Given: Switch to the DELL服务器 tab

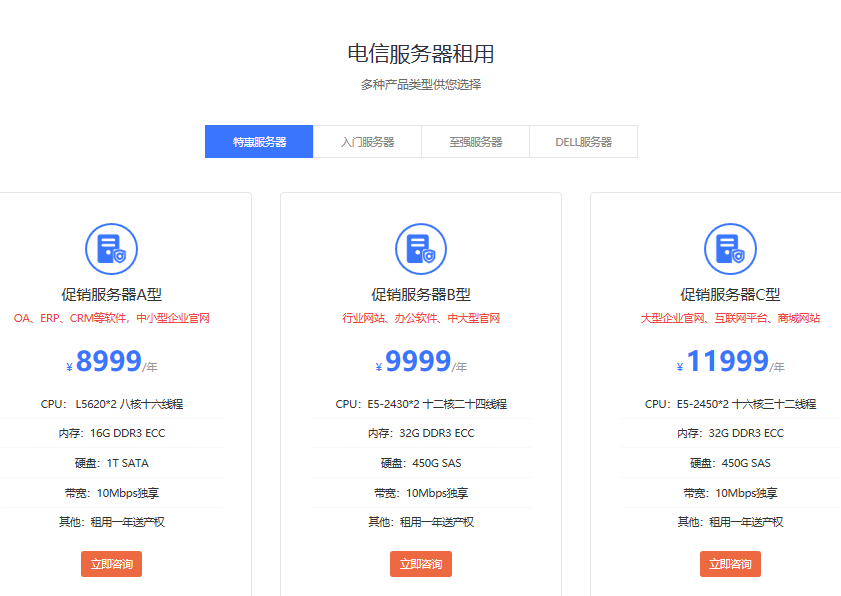Looking at the screenshot, I should 584,142.
